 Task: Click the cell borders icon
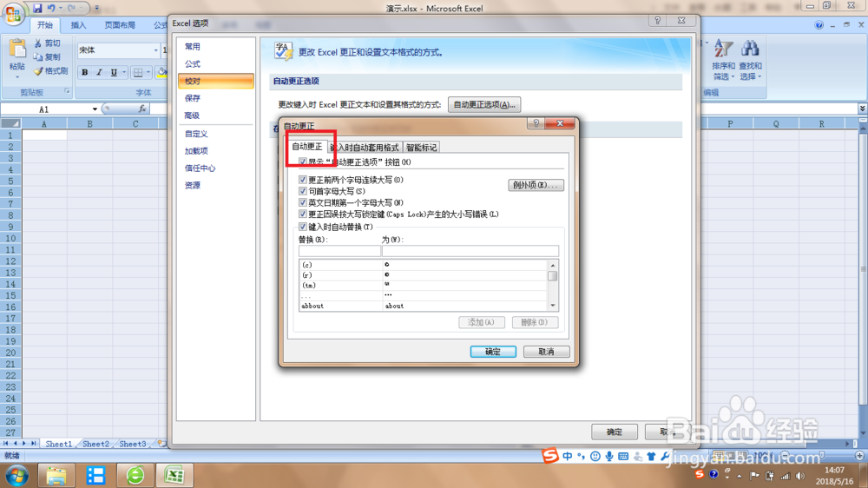[x=138, y=73]
